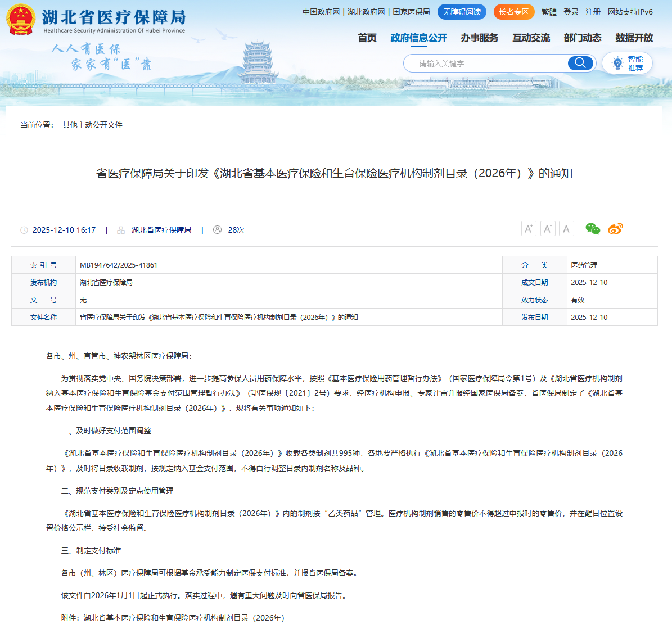Open the 其他主动公开文件 breadcrumb link

(92, 125)
